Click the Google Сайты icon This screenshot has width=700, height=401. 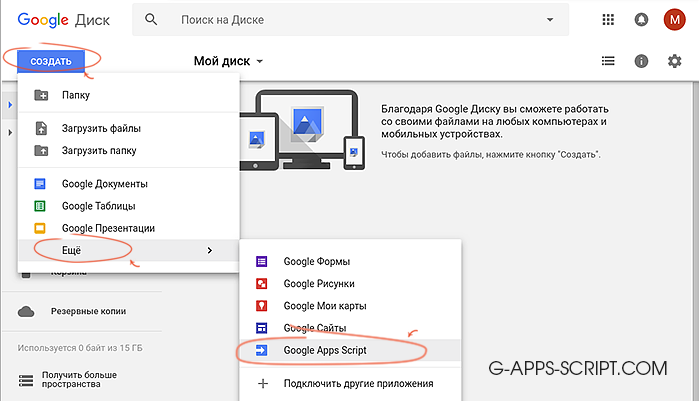click(x=262, y=328)
